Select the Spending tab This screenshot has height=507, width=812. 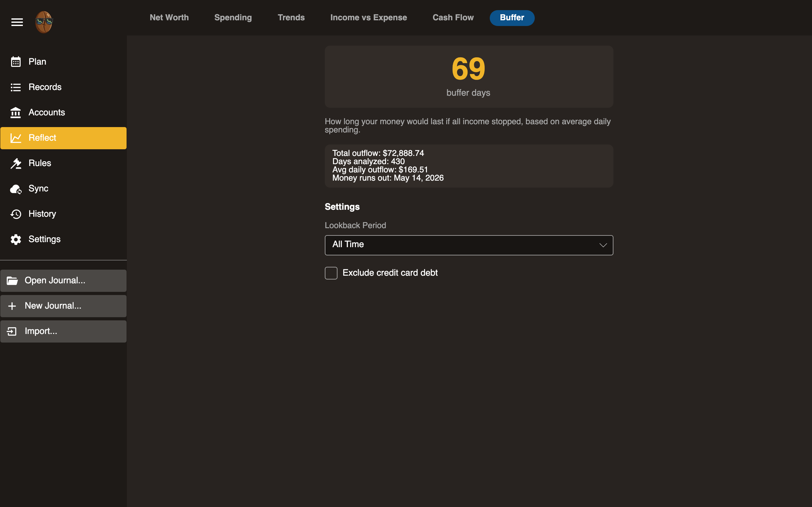233,18
